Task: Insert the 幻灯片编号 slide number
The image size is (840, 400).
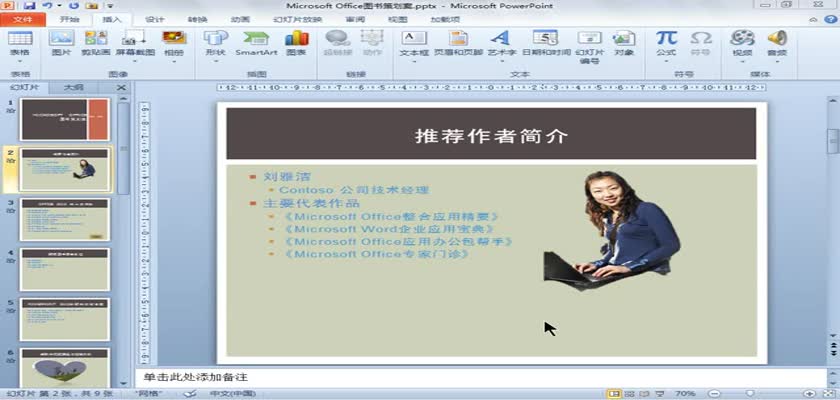Action: tap(589, 38)
